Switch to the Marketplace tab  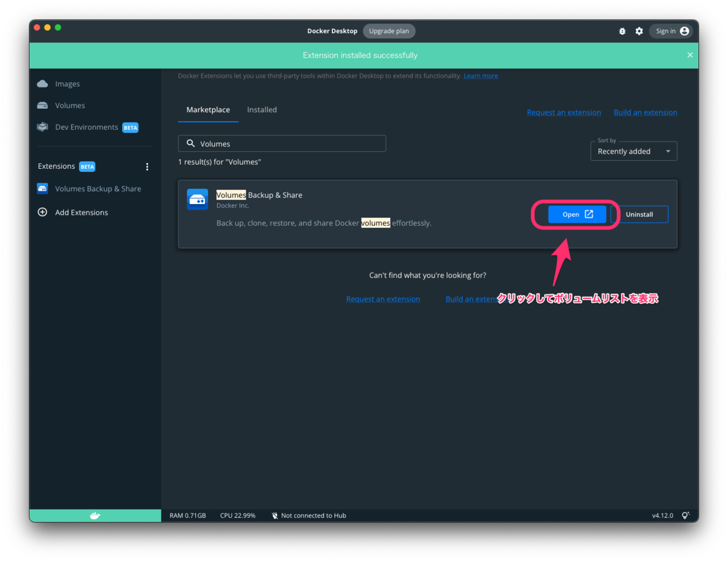(208, 110)
